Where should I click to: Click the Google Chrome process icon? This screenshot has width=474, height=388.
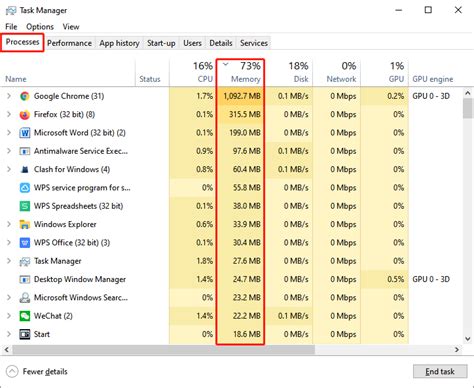point(24,96)
